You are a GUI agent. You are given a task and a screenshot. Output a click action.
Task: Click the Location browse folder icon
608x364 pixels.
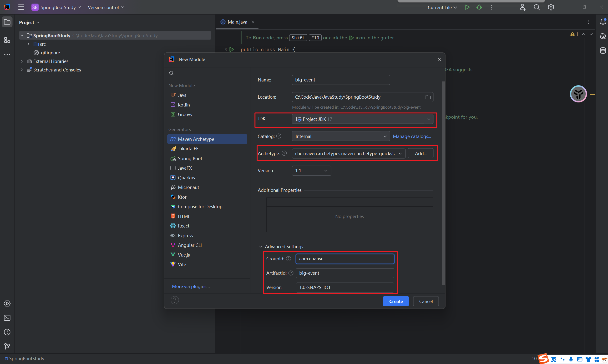point(428,97)
